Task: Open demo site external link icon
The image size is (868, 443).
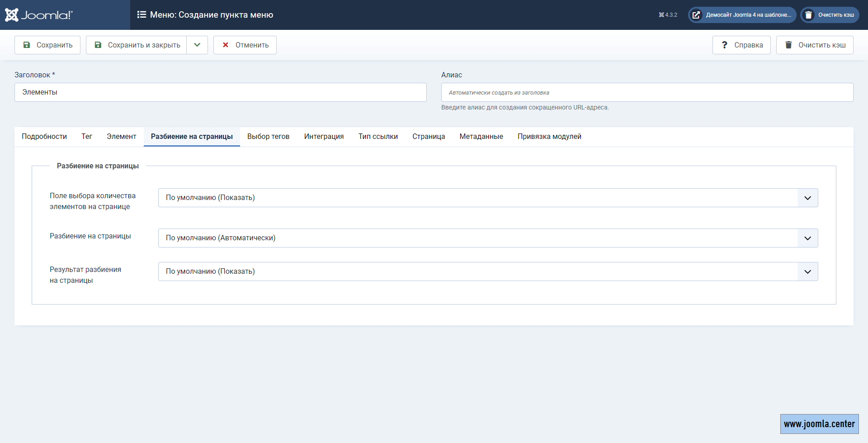Action: coord(696,15)
